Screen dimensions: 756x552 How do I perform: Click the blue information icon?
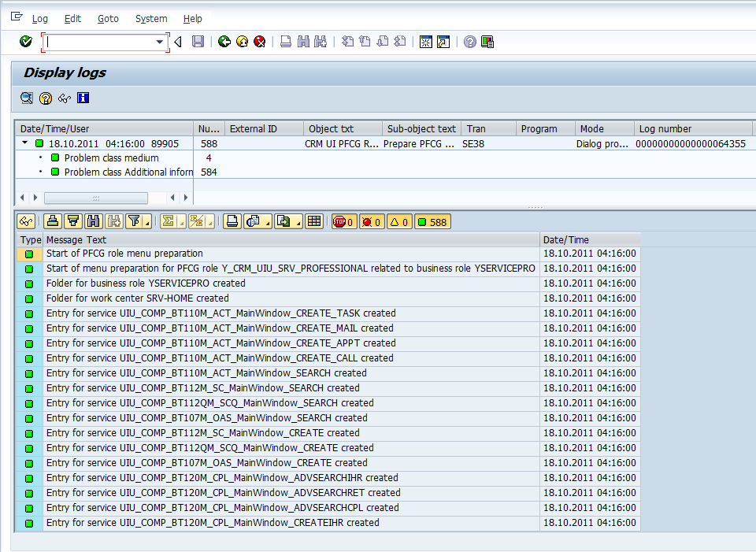83,98
